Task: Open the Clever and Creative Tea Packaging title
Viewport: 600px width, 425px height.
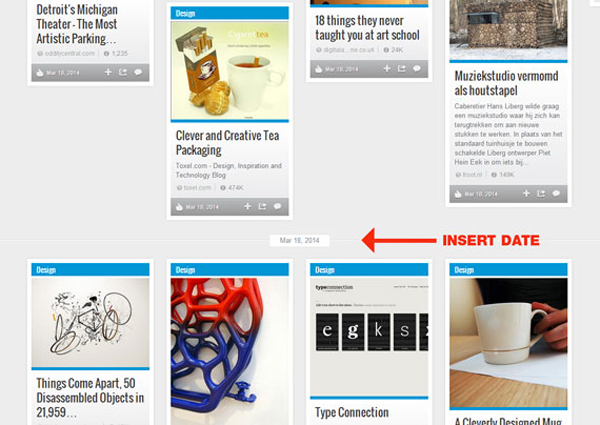Action: (227, 143)
